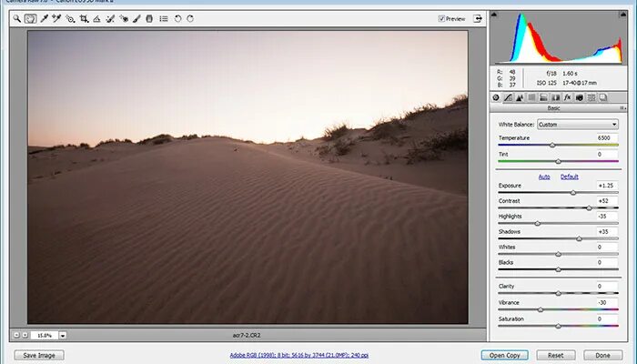Image resolution: width=637 pixels, height=364 pixels.
Task: Switch to the Tone Curve tab
Action: pyautogui.click(x=508, y=97)
